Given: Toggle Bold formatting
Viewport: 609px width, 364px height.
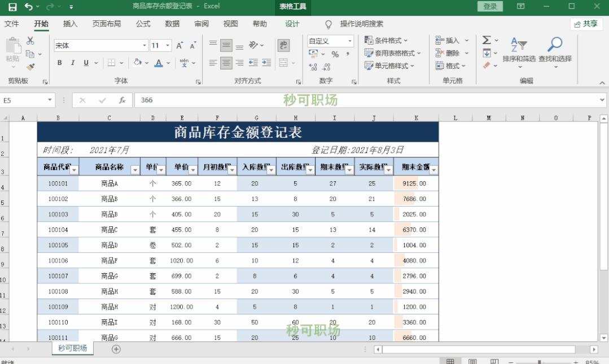Looking at the screenshot, I should [59, 63].
